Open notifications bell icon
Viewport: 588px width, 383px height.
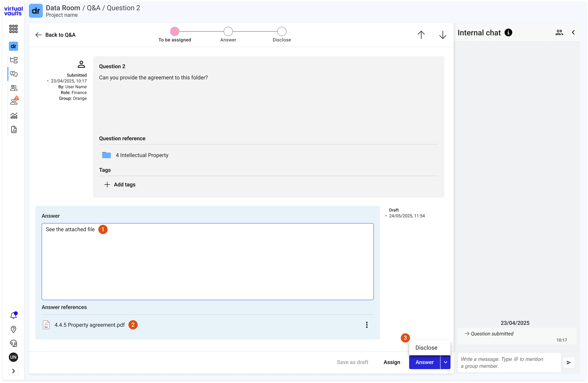(14, 315)
